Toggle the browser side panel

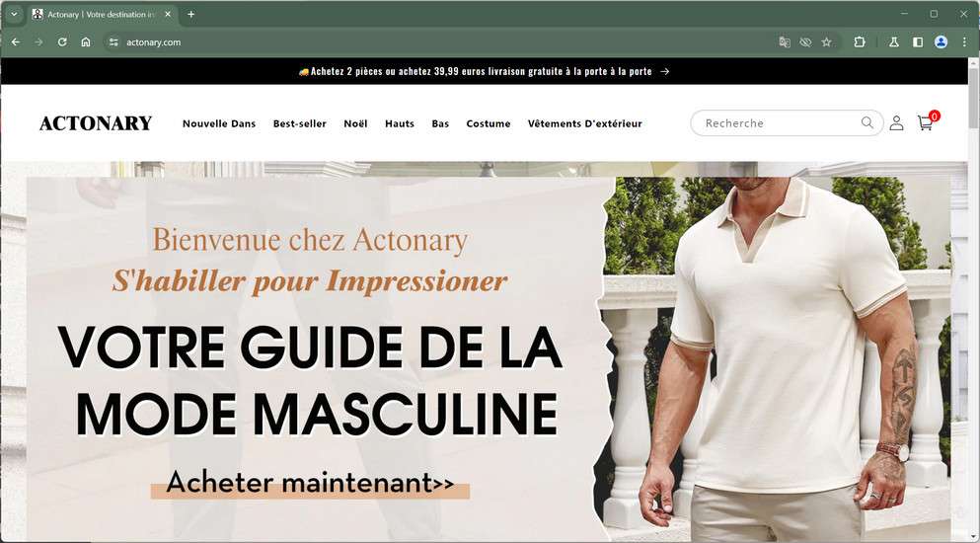918,42
